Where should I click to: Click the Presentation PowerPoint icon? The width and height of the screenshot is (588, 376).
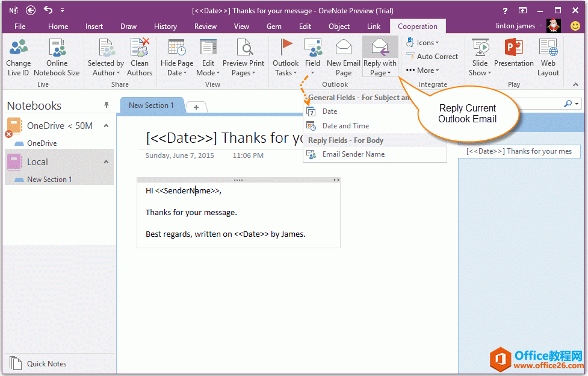click(514, 48)
